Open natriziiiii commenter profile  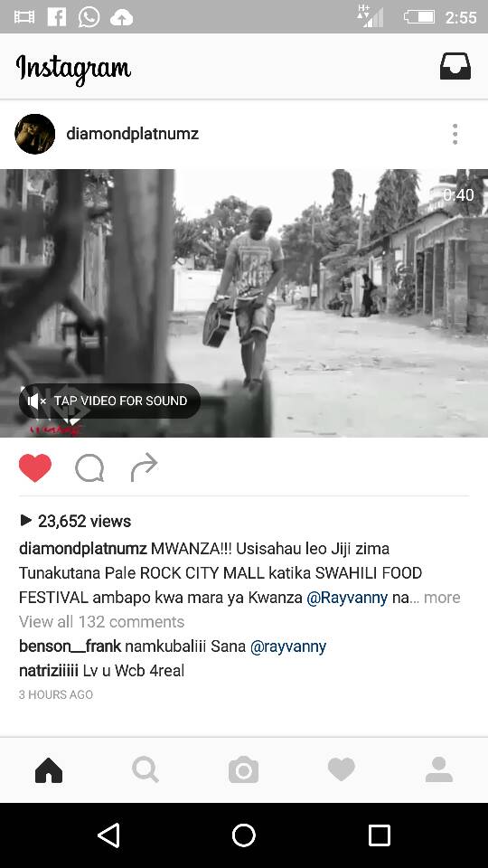[x=49, y=670]
